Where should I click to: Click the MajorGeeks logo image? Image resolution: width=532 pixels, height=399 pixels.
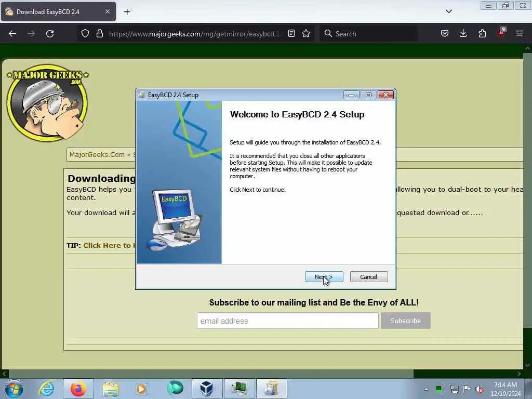[47, 103]
